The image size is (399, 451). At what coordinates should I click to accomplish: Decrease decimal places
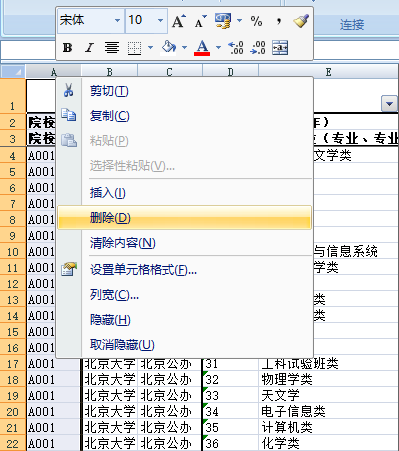258,48
